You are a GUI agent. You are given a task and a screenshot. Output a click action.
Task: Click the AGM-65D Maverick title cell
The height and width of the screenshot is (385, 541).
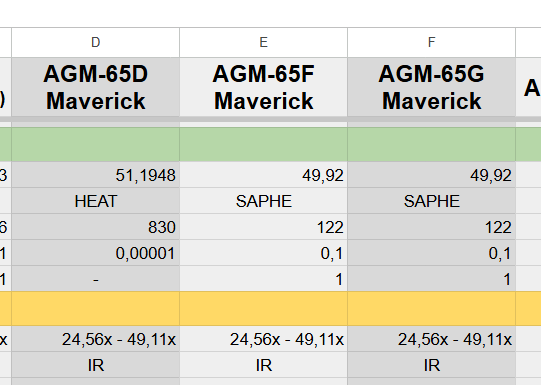[96, 87]
